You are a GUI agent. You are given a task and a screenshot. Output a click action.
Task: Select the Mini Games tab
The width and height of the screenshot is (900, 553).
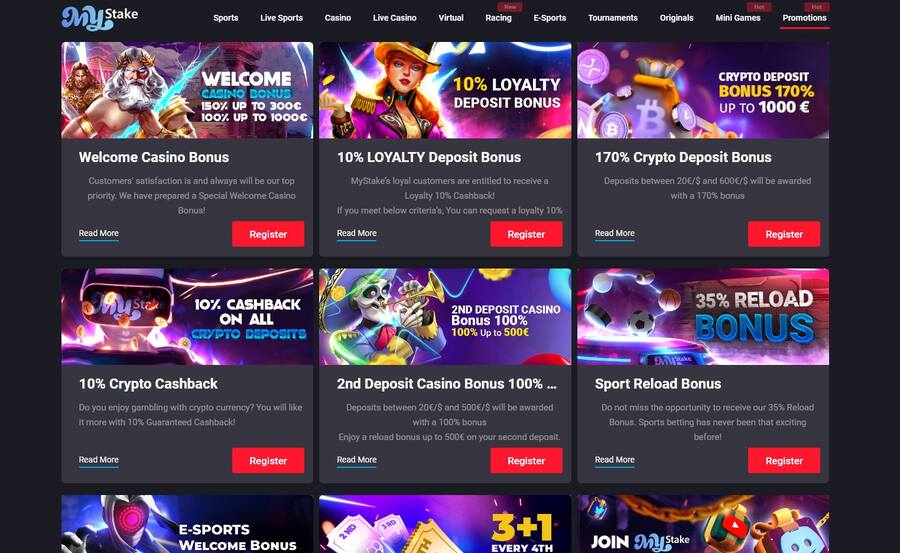point(738,18)
